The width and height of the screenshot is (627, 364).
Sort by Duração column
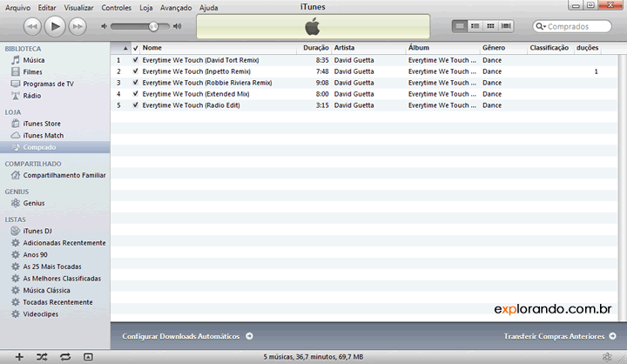[x=314, y=48]
